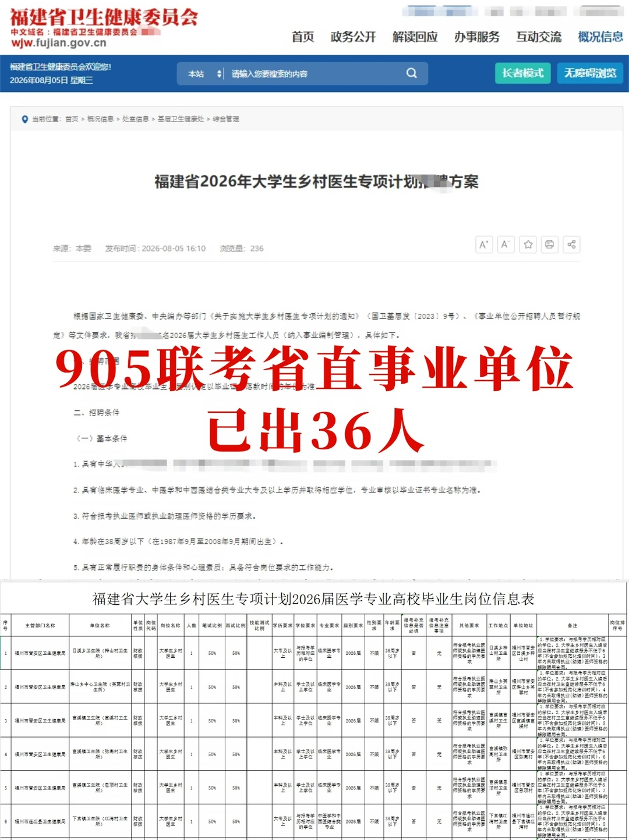
Task: Click the 发布时间 2026-08-05 16:10 text
Action: (x=156, y=249)
